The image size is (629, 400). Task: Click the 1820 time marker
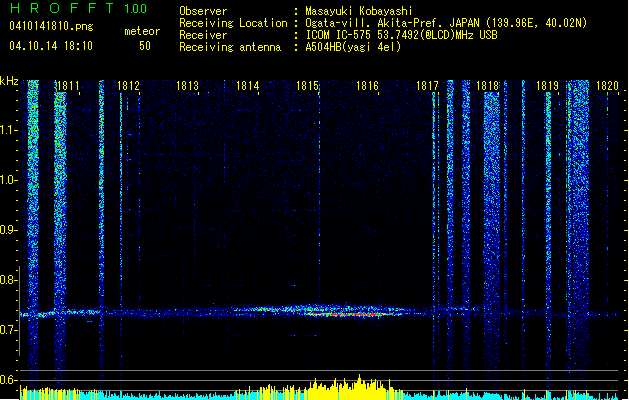click(607, 86)
